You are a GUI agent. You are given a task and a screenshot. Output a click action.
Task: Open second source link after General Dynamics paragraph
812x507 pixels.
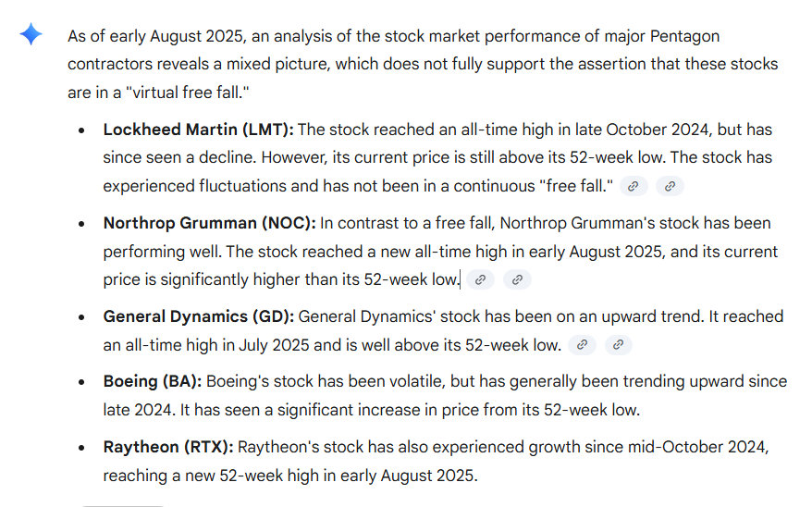coord(619,345)
